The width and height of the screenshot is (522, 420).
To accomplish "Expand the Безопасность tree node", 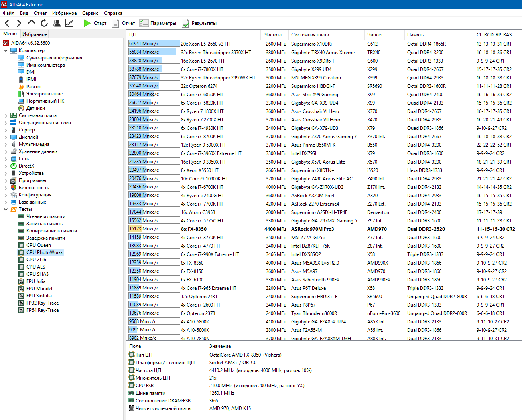I will click(6, 188).
